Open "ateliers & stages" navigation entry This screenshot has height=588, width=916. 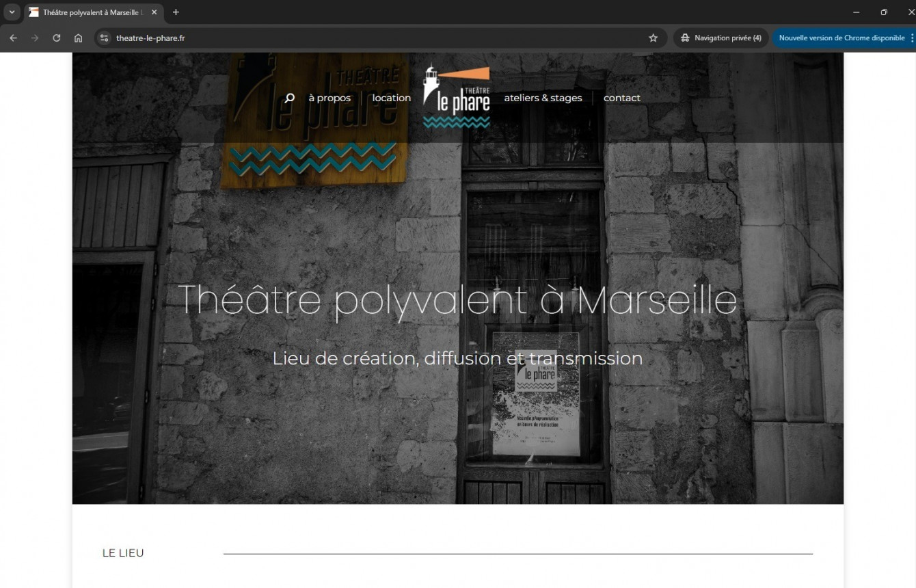(x=542, y=98)
